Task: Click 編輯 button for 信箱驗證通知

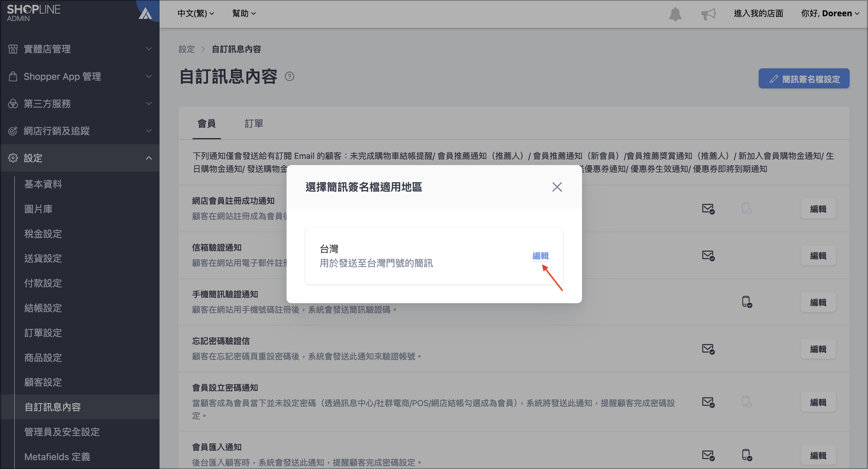Action: tap(818, 255)
